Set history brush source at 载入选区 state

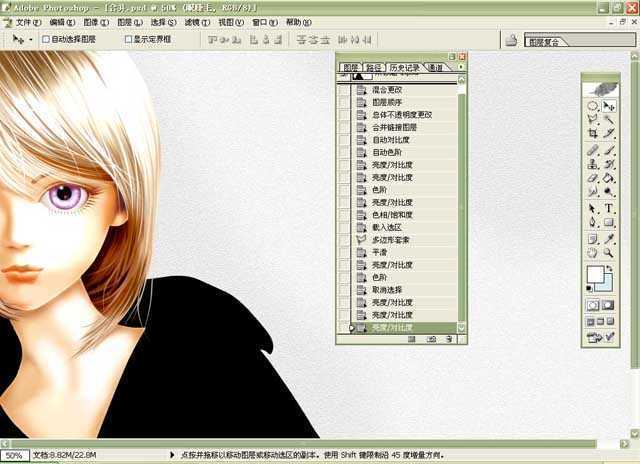coord(344,227)
